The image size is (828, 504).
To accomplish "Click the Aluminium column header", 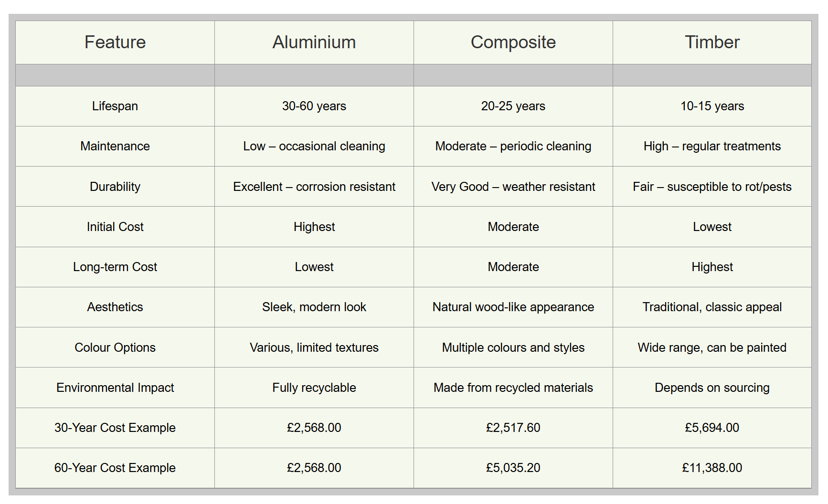I will click(x=314, y=42).
